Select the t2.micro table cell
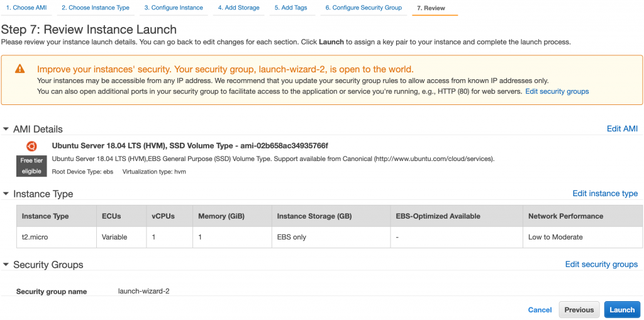The image size is (644, 320). 57,237
